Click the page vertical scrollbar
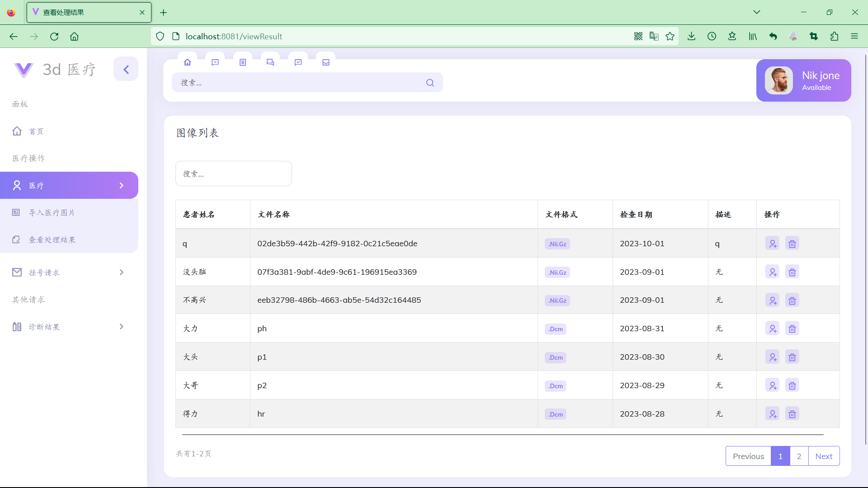Image resolution: width=868 pixels, height=488 pixels. click(x=865, y=249)
